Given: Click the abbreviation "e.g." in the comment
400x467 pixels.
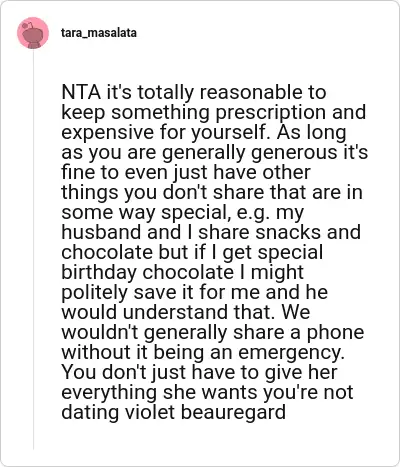Looking at the screenshot, I should pyautogui.click(x=253, y=213).
